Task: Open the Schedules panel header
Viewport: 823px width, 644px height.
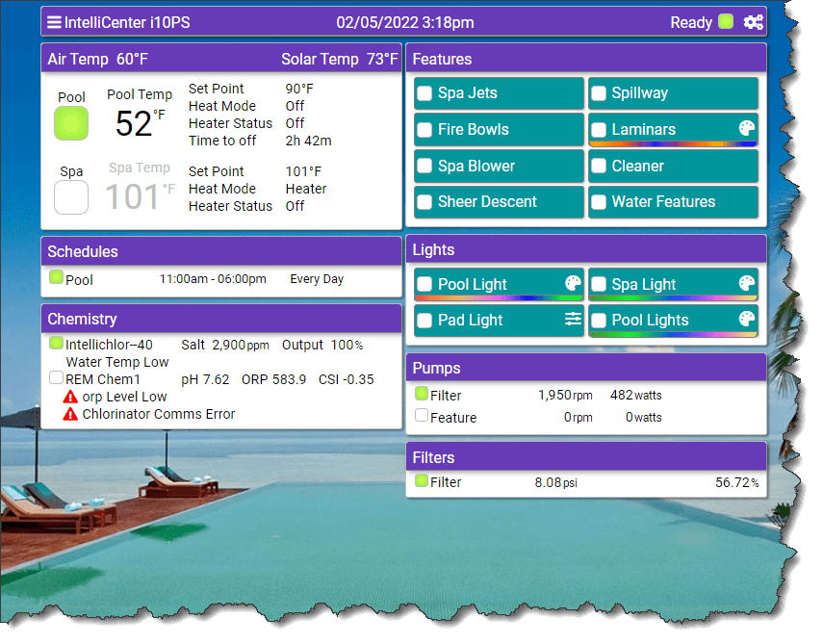Action: click(x=221, y=251)
